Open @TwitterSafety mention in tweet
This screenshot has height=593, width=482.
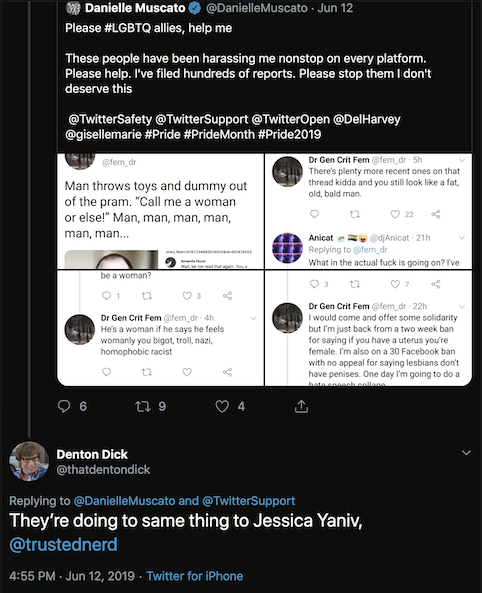[110, 119]
